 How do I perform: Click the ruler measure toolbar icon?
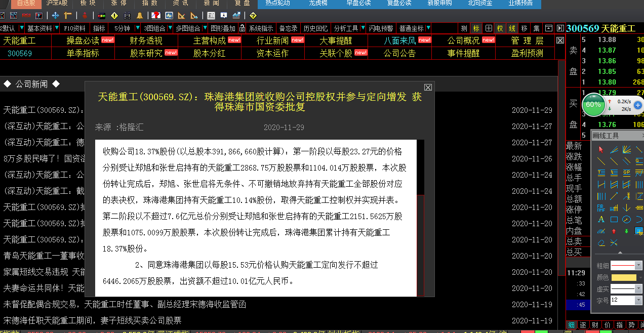click(68, 16)
